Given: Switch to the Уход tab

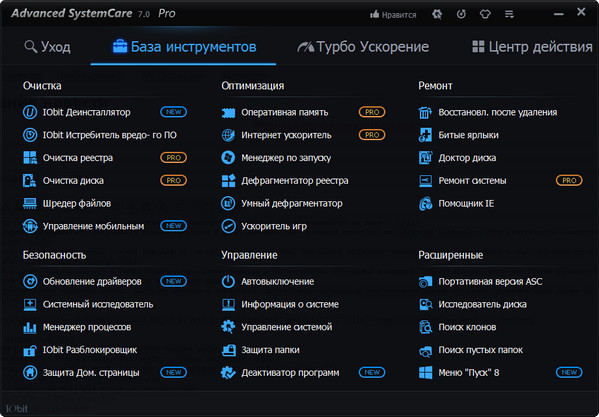Looking at the screenshot, I should pyautogui.click(x=47, y=47).
